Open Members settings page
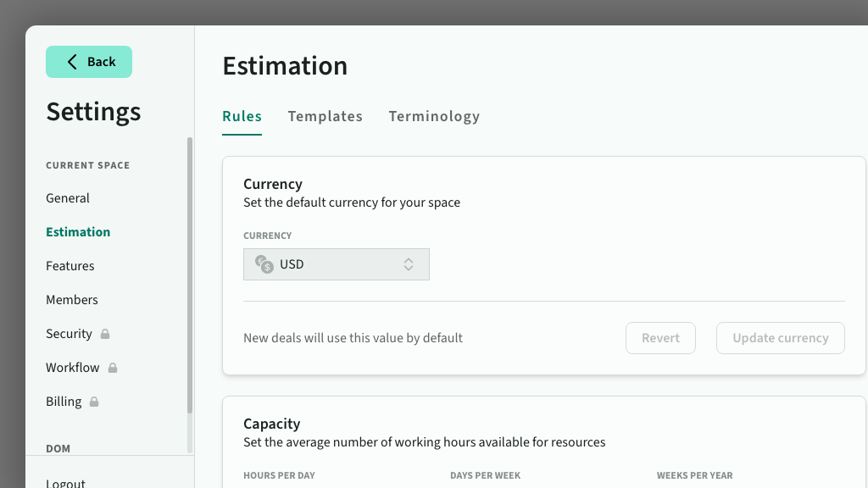 pyautogui.click(x=72, y=300)
